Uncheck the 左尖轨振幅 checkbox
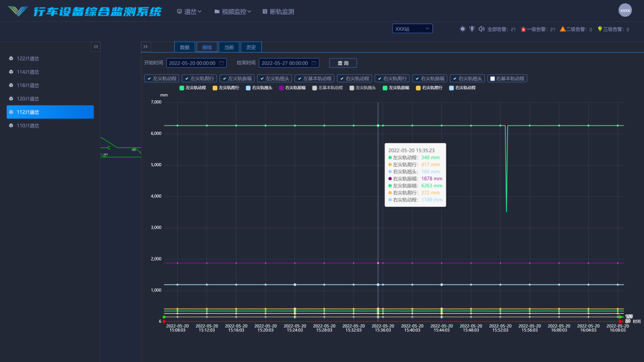 [224, 79]
